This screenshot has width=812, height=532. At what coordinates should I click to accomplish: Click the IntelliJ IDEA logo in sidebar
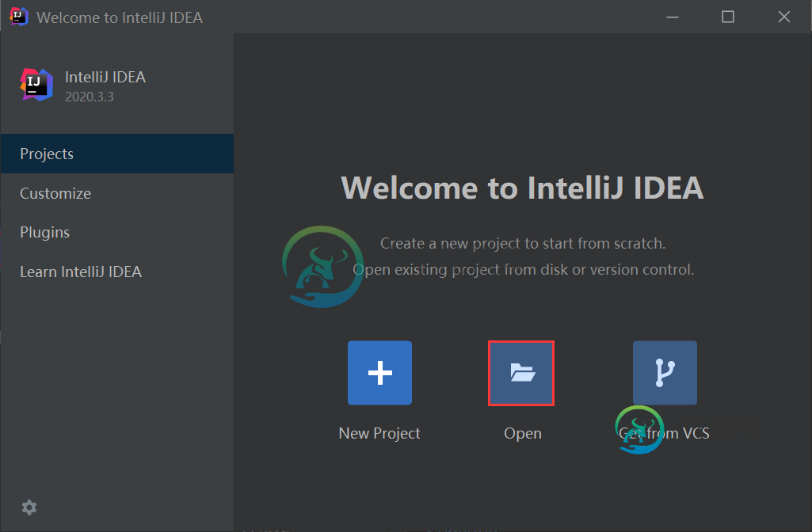(36, 85)
